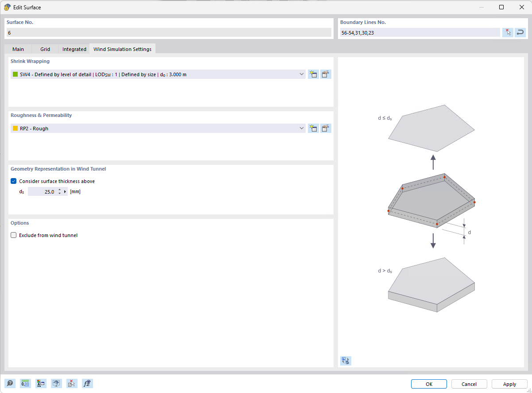Screen dimensions: 532x393
Task: Toggle the graphic display mode below the preview
Action: [x=346, y=361]
